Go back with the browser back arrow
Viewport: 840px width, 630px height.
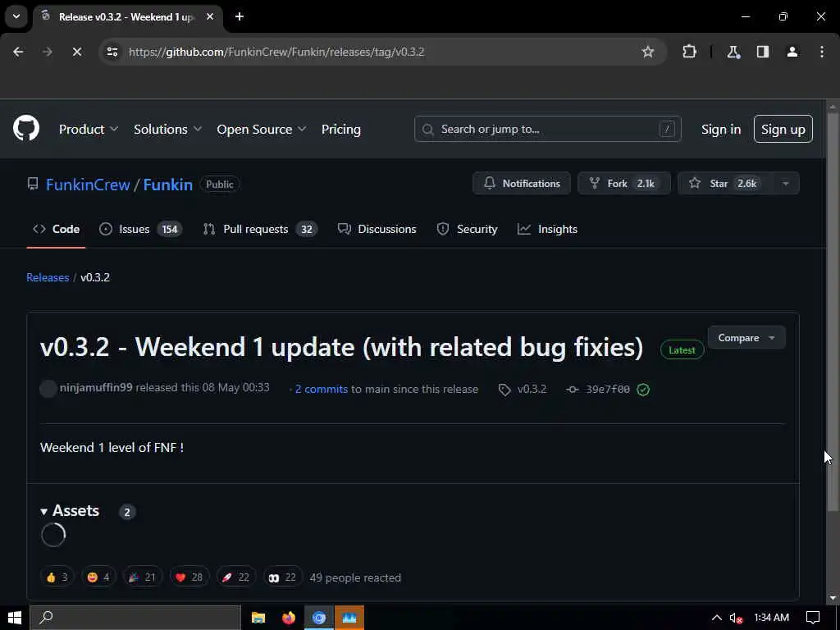(x=18, y=52)
